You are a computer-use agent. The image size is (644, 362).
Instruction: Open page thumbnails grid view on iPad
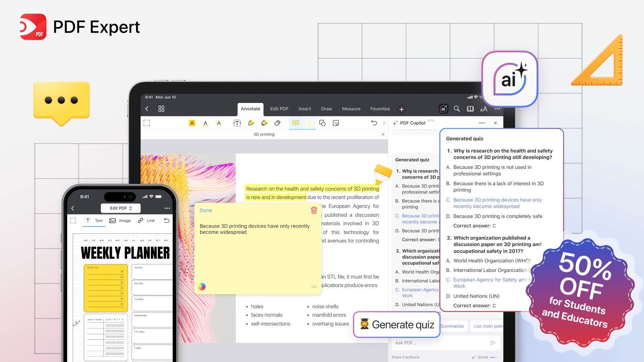[161, 109]
